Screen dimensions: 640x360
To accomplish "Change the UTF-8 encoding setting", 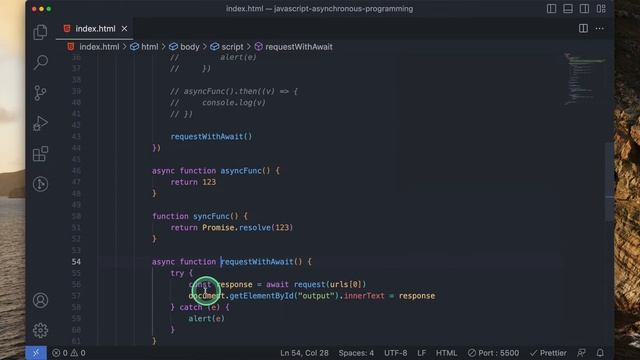I will coord(395,353).
